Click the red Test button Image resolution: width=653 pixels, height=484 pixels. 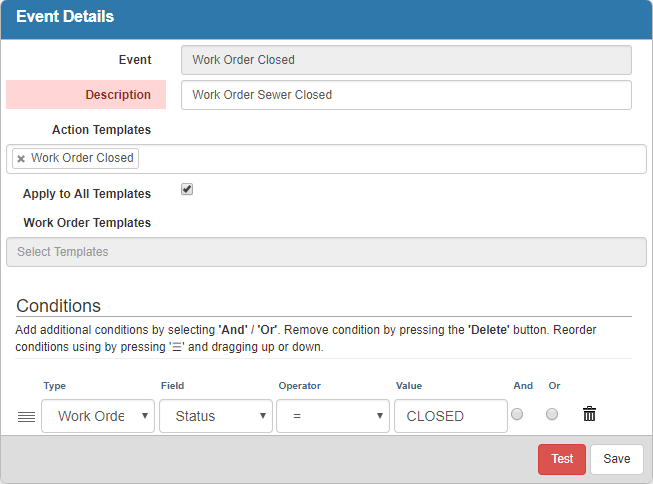point(562,459)
